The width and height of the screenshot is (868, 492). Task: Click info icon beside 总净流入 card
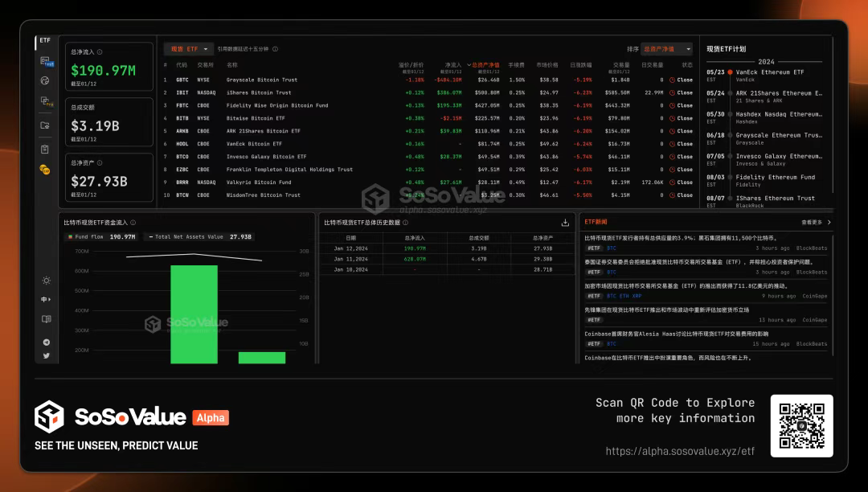(100, 51)
